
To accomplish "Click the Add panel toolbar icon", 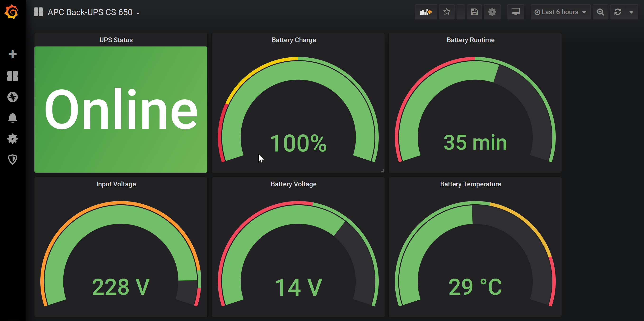I will (426, 12).
